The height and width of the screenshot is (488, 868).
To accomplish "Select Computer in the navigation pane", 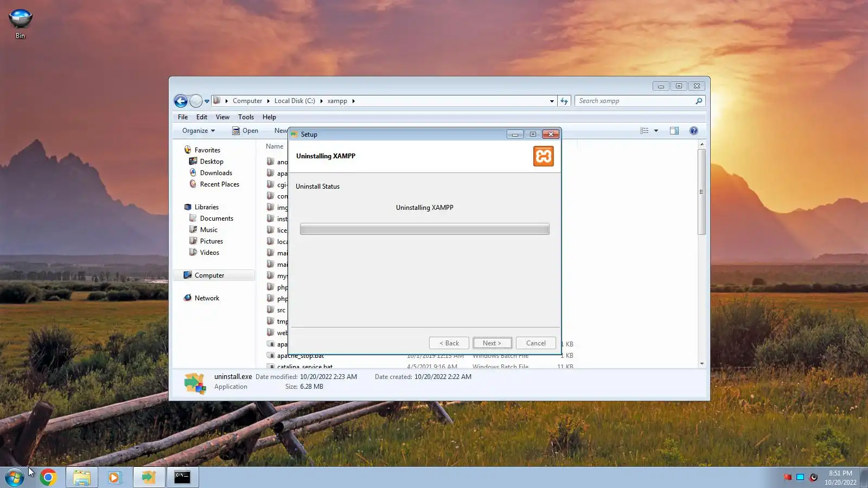I will coord(214,275).
